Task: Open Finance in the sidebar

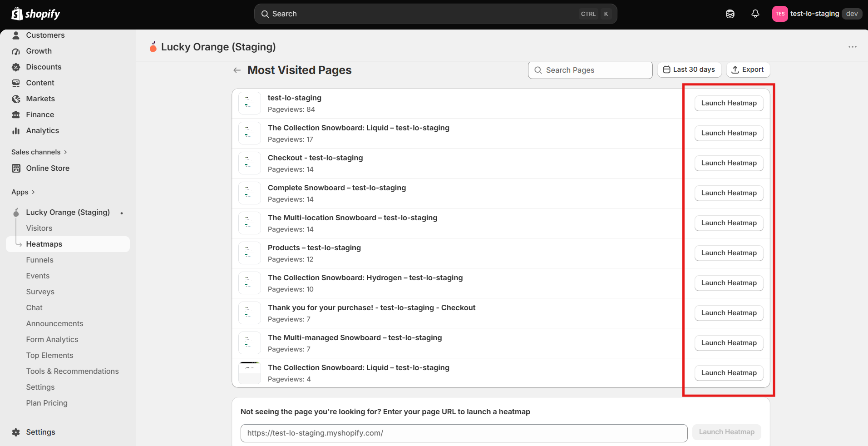Action: (x=40, y=114)
